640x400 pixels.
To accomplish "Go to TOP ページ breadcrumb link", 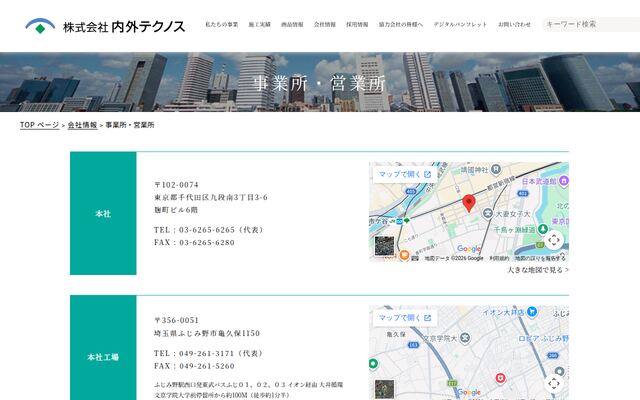I will tap(40, 125).
